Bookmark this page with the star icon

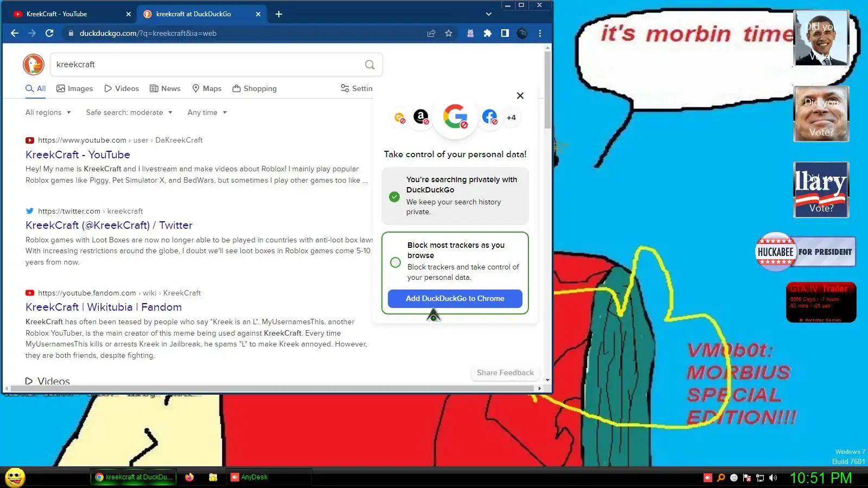[x=449, y=33]
